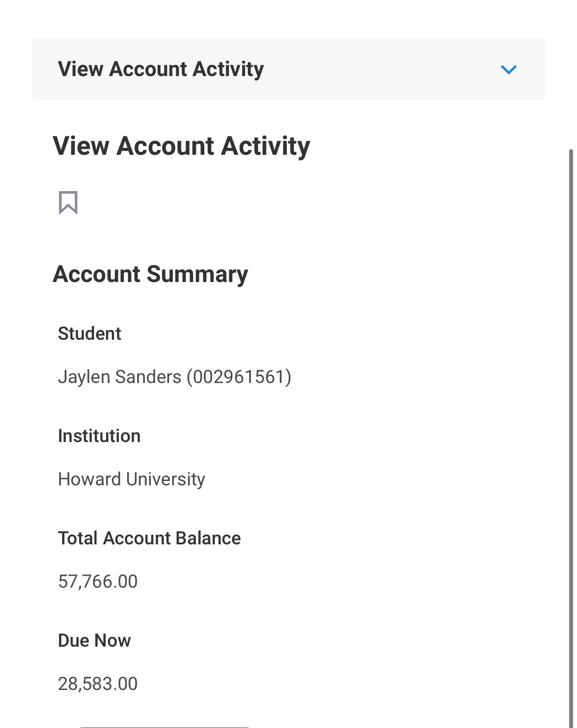577x728 pixels.
Task: Click the Institution field label
Action: tap(99, 436)
